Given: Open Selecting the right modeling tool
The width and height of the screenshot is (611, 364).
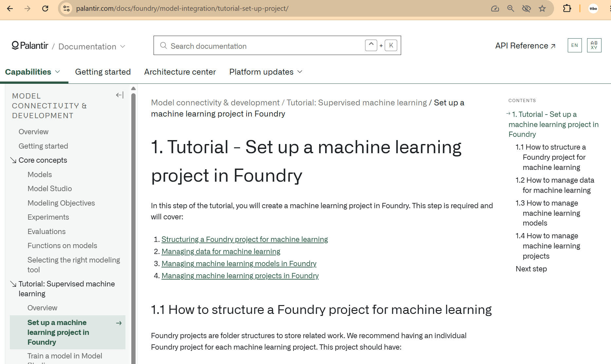Looking at the screenshot, I should coord(74,265).
